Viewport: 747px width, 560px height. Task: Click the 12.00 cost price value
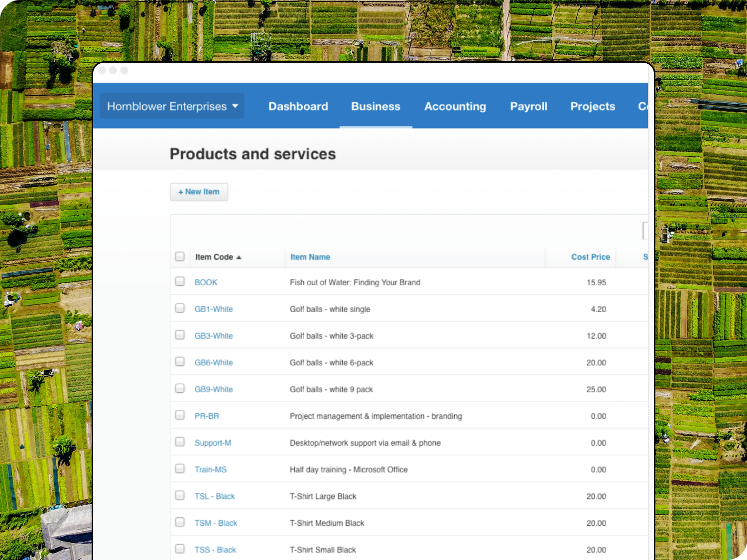pyautogui.click(x=596, y=336)
